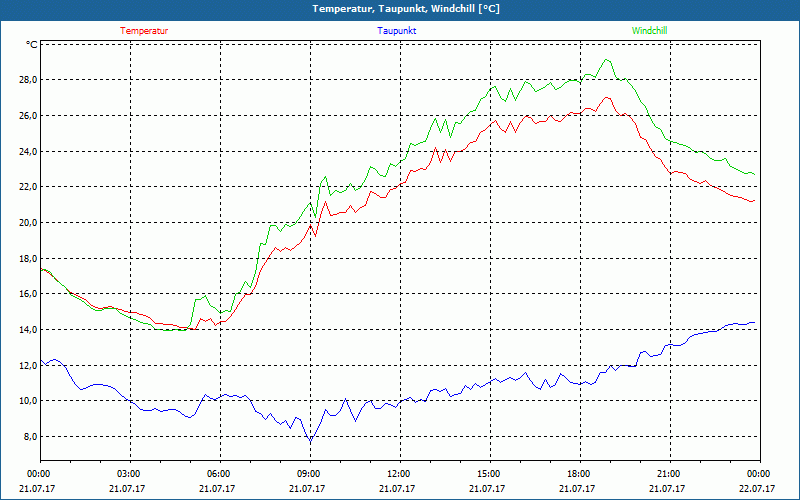
Task: Click the green Windchill peak near 19:00
Action: coord(606,60)
